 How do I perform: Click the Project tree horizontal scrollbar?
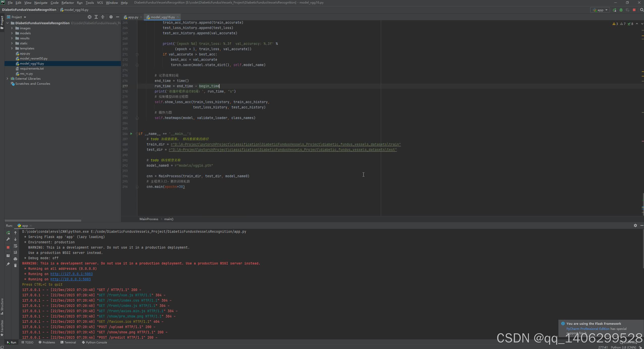[x=43, y=221]
